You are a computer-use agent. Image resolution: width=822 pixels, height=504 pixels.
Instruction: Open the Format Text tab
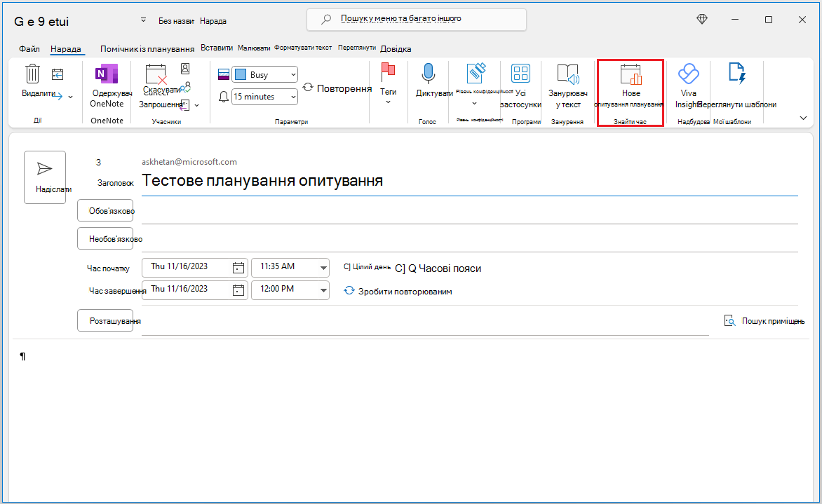coord(303,48)
